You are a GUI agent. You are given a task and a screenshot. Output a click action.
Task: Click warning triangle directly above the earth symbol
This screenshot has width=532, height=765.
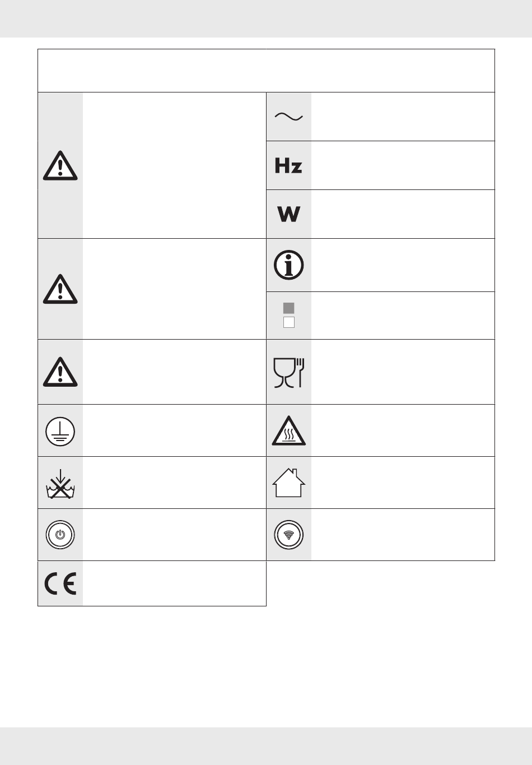click(60, 372)
